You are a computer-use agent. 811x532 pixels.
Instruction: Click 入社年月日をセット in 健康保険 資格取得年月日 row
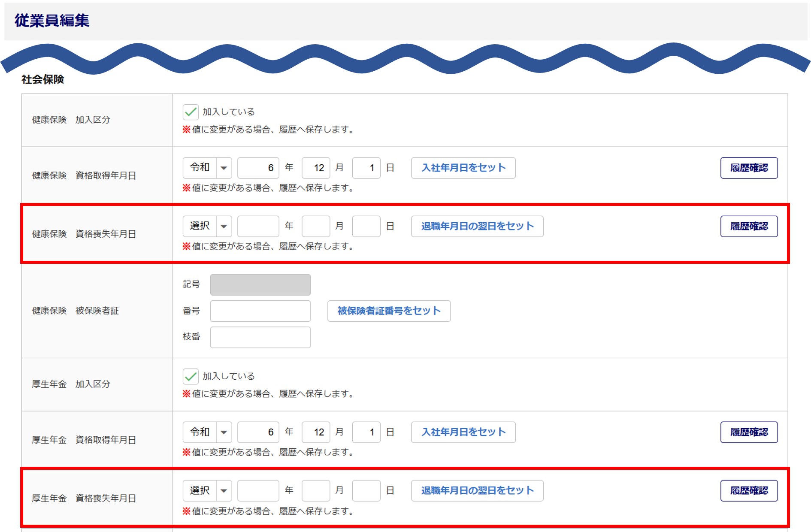[463, 168]
